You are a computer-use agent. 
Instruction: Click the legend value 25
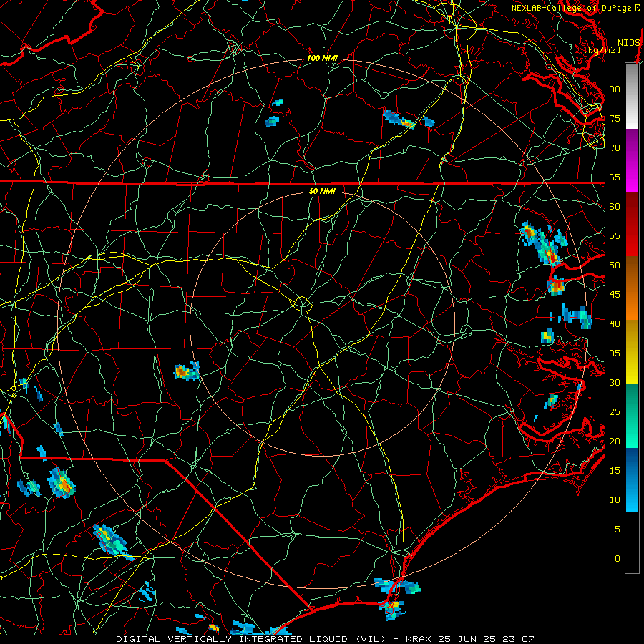tap(615, 412)
